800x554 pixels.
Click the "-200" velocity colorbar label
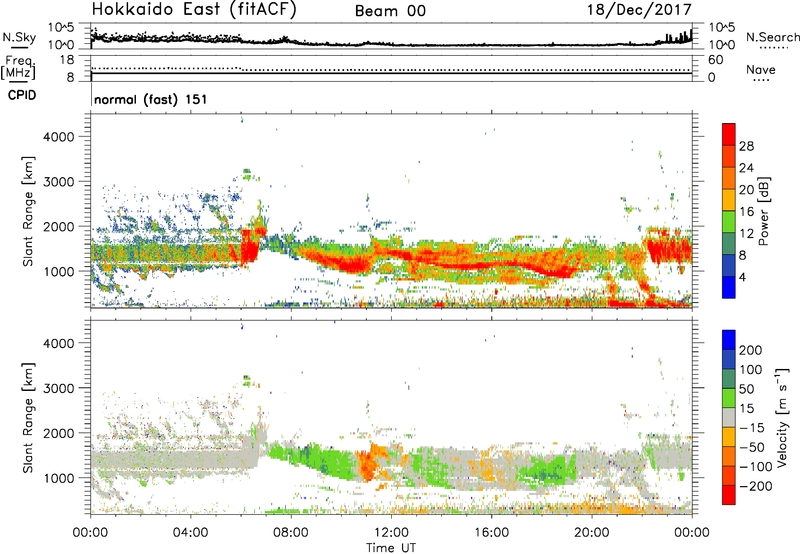(x=756, y=486)
